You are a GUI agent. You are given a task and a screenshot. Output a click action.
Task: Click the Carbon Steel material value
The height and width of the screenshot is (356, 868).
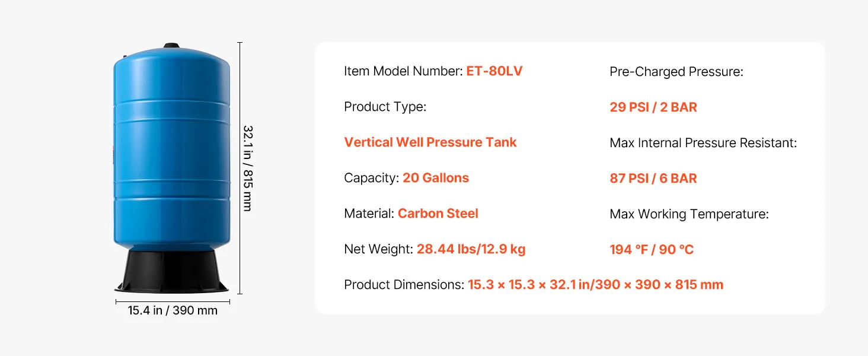pos(438,214)
